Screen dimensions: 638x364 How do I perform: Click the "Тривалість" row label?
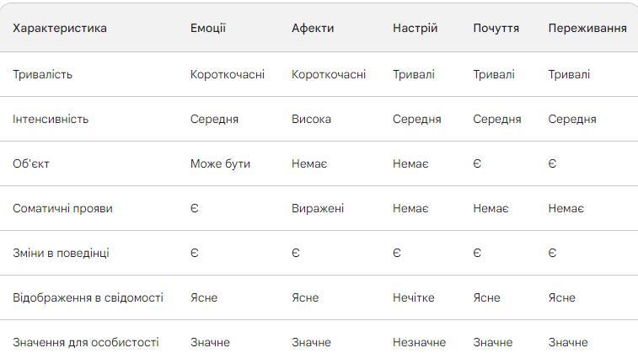point(43,74)
